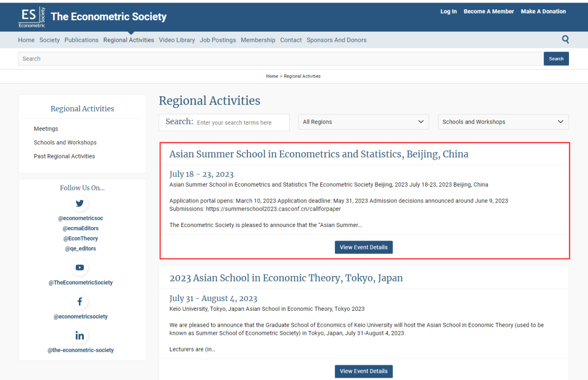This screenshot has height=380, width=588.
Task: Open the Publications menu item
Action: [81, 40]
